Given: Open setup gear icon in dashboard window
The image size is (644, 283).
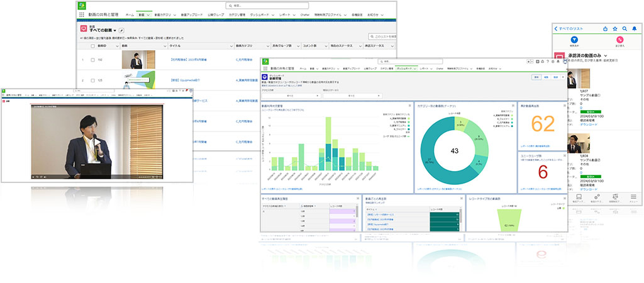Looking at the screenshot, I should coord(553,61).
